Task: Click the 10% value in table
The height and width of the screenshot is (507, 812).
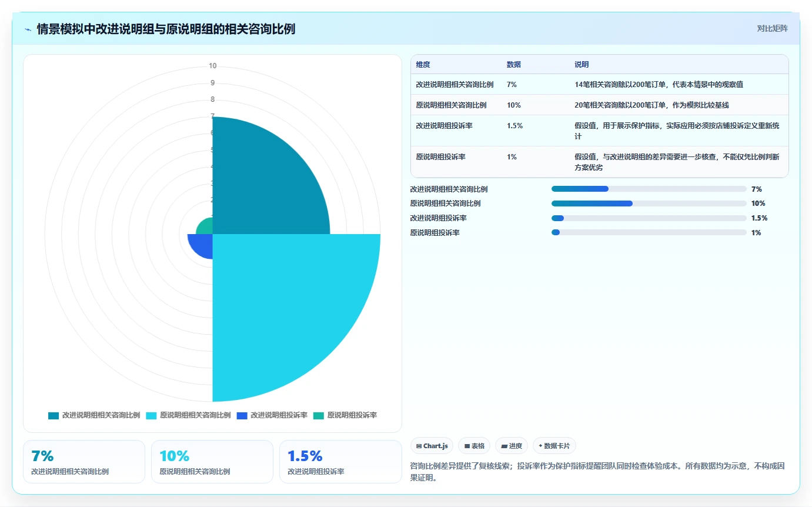Action: [x=513, y=105]
